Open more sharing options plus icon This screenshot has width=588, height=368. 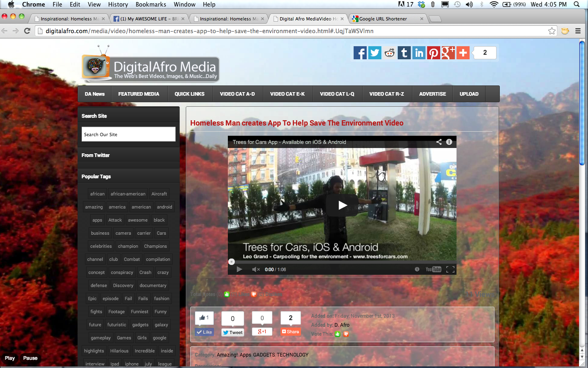[x=463, y=53]
